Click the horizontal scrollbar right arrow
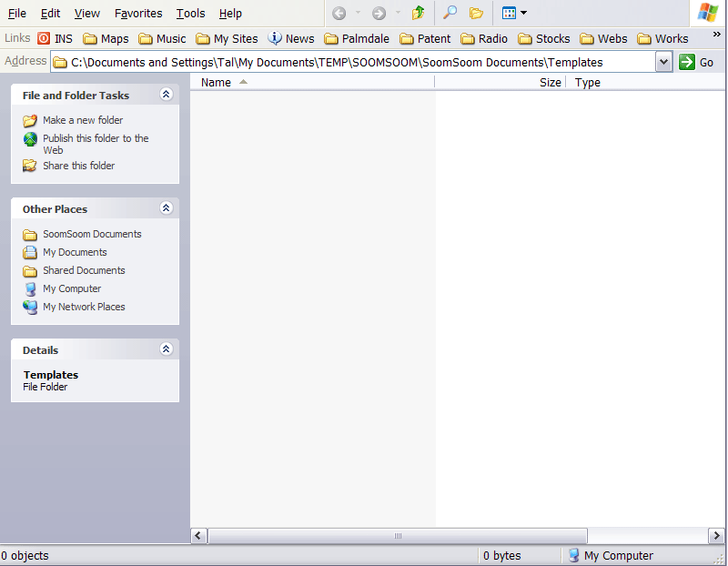 (716, 536)
